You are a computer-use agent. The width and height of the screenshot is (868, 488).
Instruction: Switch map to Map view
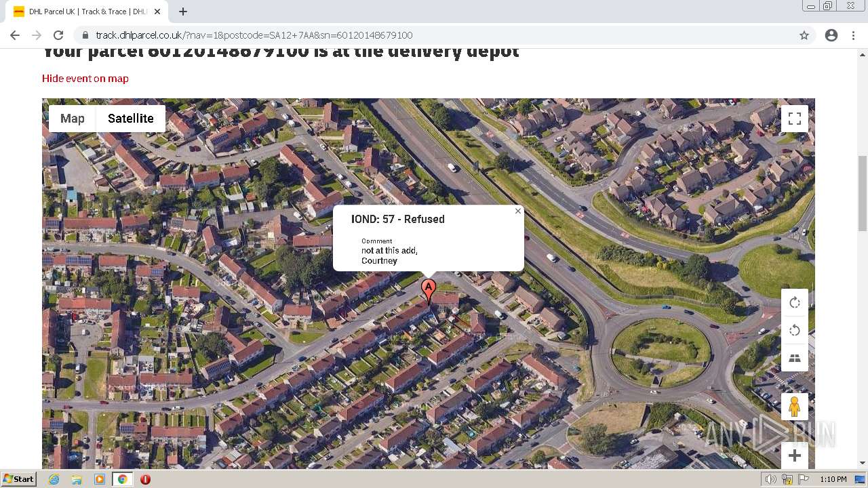(73, 119)
